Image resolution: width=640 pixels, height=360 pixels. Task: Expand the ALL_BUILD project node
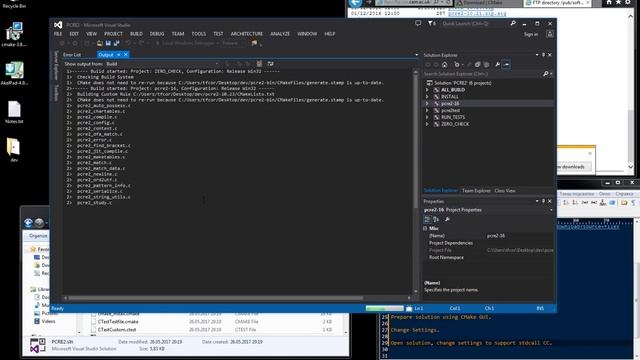coord(427,90)
